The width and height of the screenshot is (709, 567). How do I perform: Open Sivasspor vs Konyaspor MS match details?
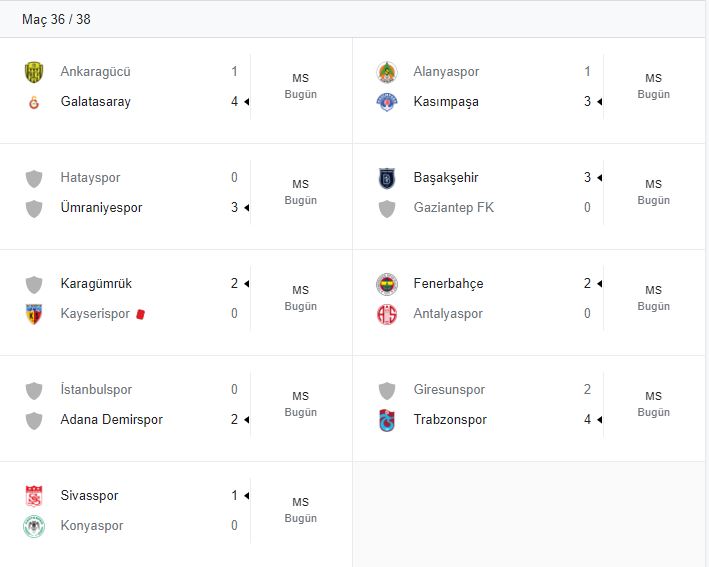[300, 510]
